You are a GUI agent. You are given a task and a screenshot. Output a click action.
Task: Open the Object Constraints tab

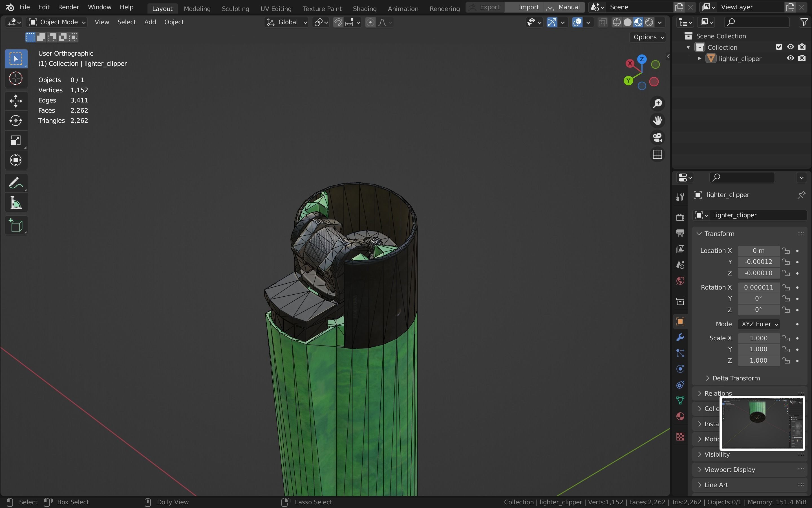point(680,385)
